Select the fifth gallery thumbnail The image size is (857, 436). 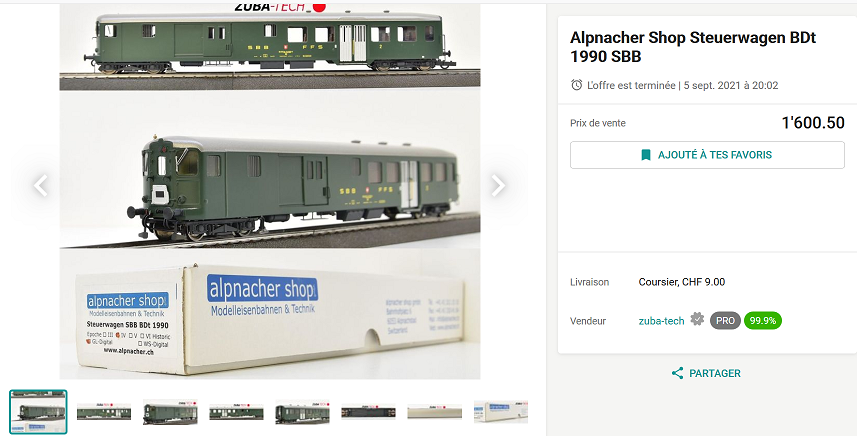point(302,412)
